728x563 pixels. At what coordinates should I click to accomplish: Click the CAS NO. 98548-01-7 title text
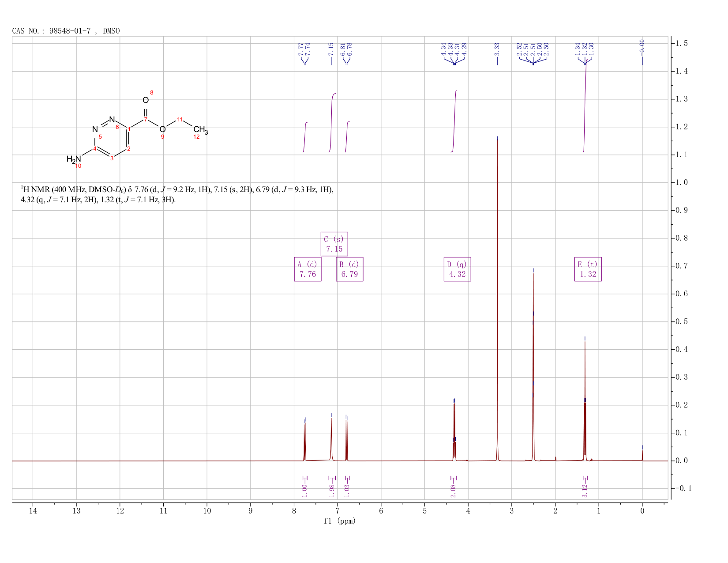point(66,31)
